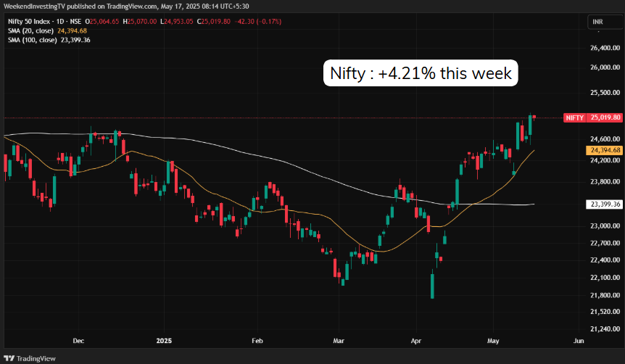
Task: Click the SMA 100 value 23,399.36 in legend
Action: click(75, 40)
